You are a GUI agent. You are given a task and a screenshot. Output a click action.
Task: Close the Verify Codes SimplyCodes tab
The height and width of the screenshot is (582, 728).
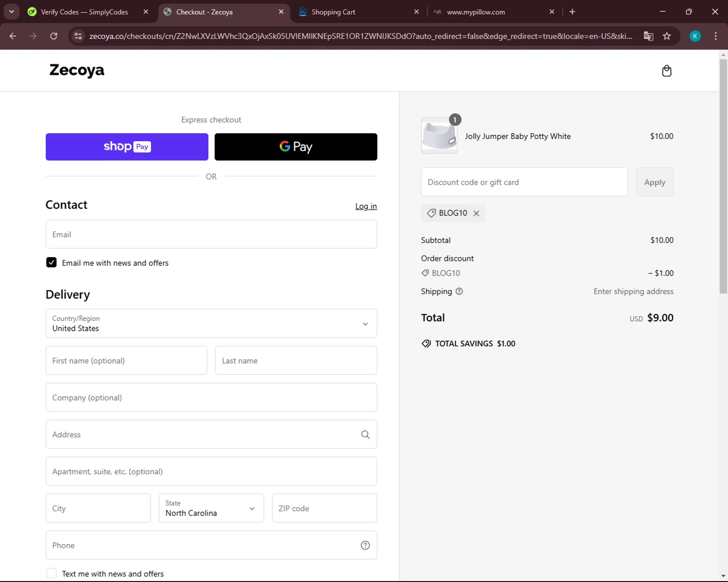click(x=146, y=12)
